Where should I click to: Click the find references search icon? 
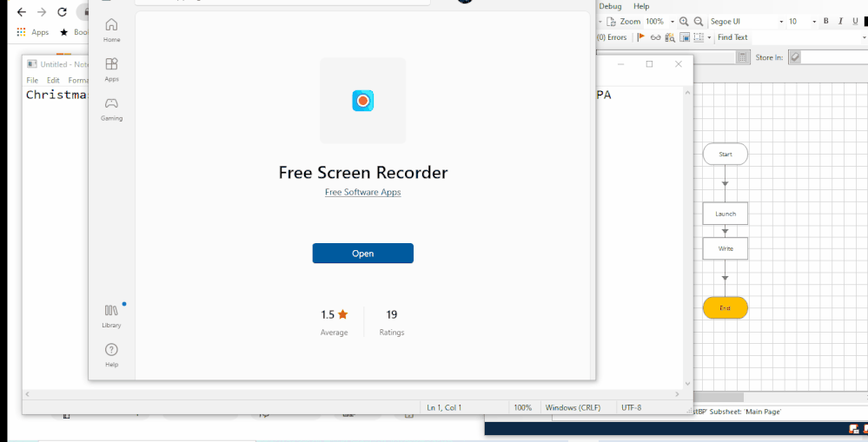(670, 37)
